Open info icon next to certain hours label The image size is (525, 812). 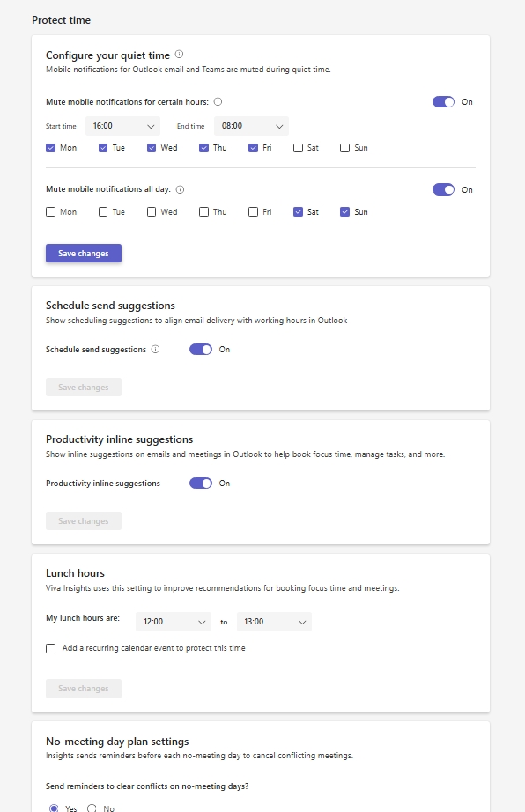coord(218,101)
